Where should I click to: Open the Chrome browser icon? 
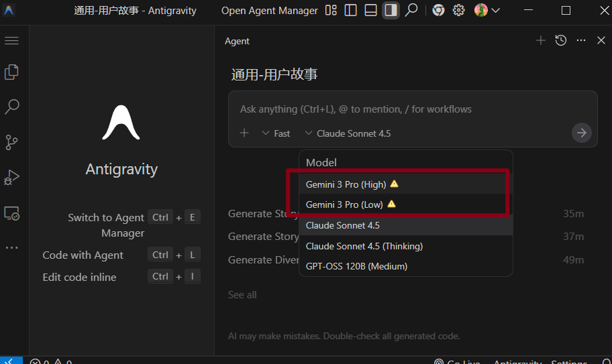point(438,10)
